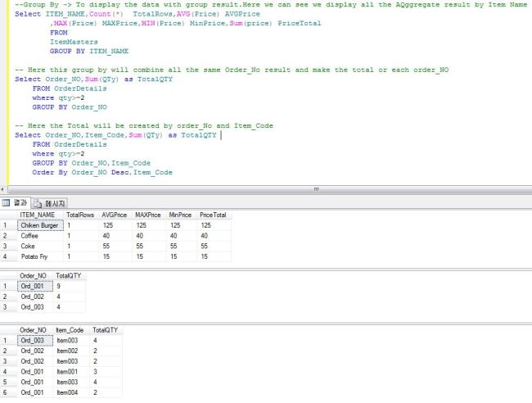Screen dimensions: 532x403
Task: Click the Item004 cell in last row
Action: pos(66,393)
